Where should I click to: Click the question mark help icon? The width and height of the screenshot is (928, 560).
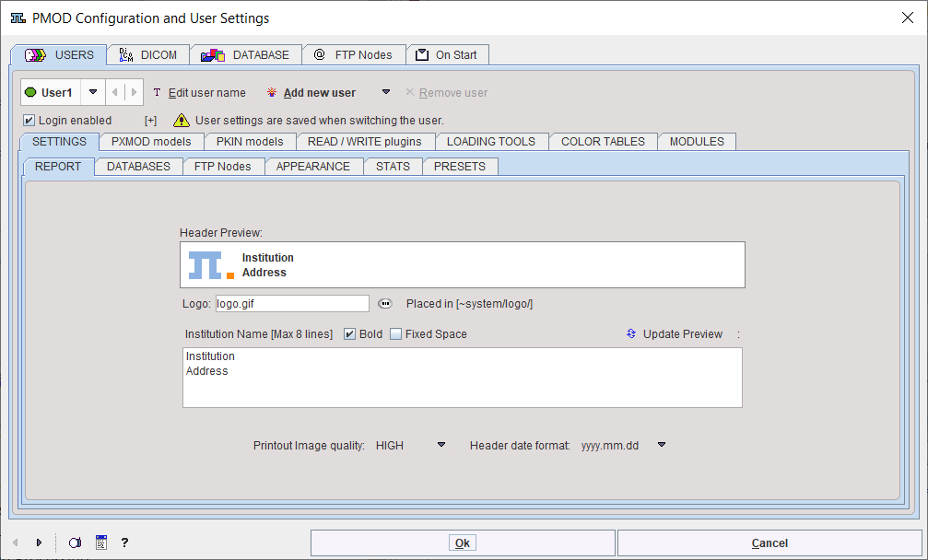point(124,542)
